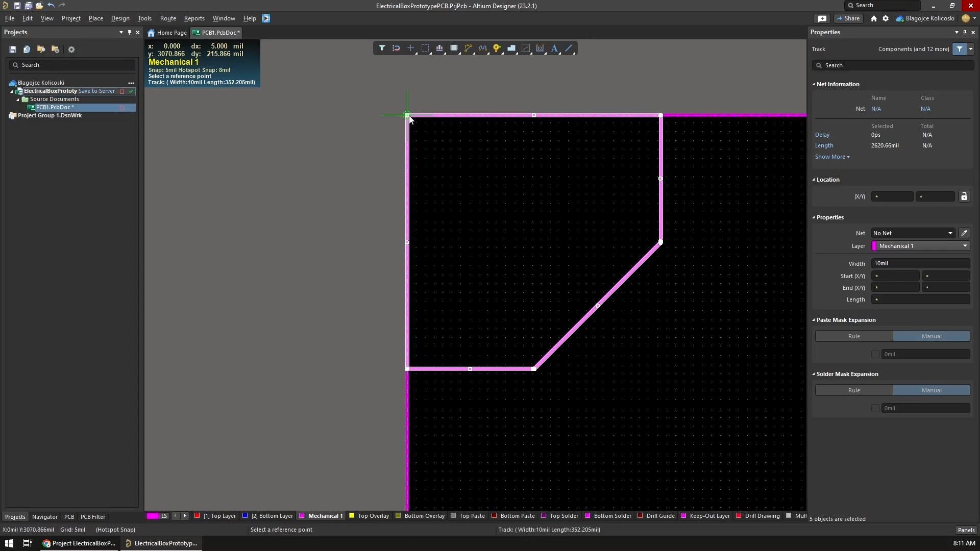The width and height of the screenshot is (980, 551).
Task: Click the Share button
Action: click(x=848, y=18)
